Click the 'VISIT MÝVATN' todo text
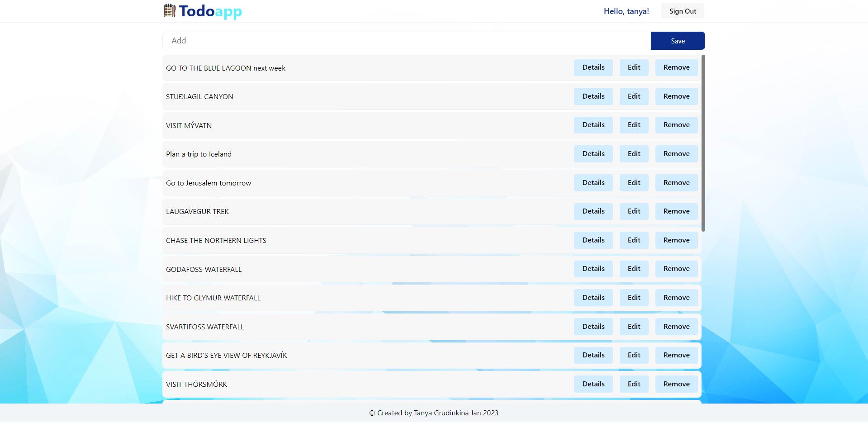Image resolution: width=868 pixels, height=423 pixels. [x=189, y=125]
